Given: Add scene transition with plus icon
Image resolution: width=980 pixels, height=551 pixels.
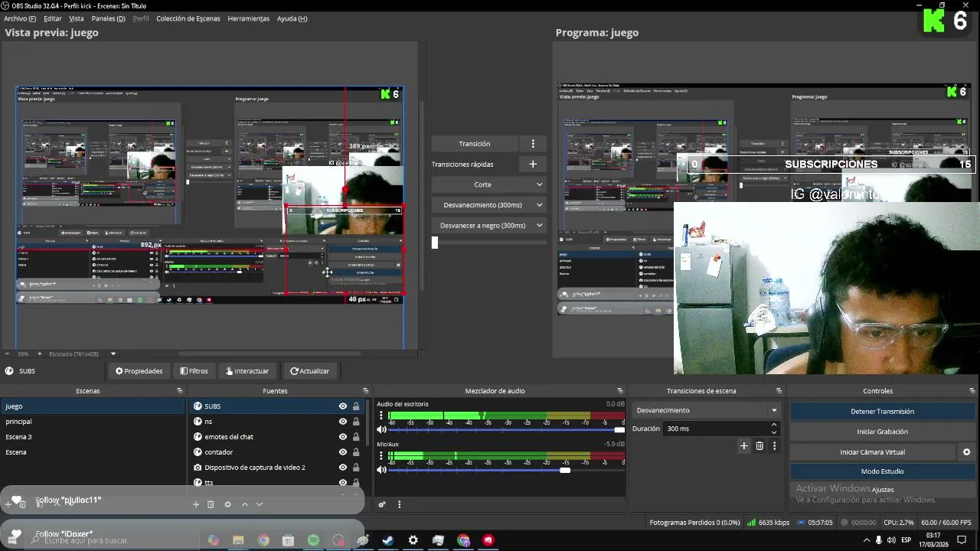Looking at the screenshot, I should point(743,445).
